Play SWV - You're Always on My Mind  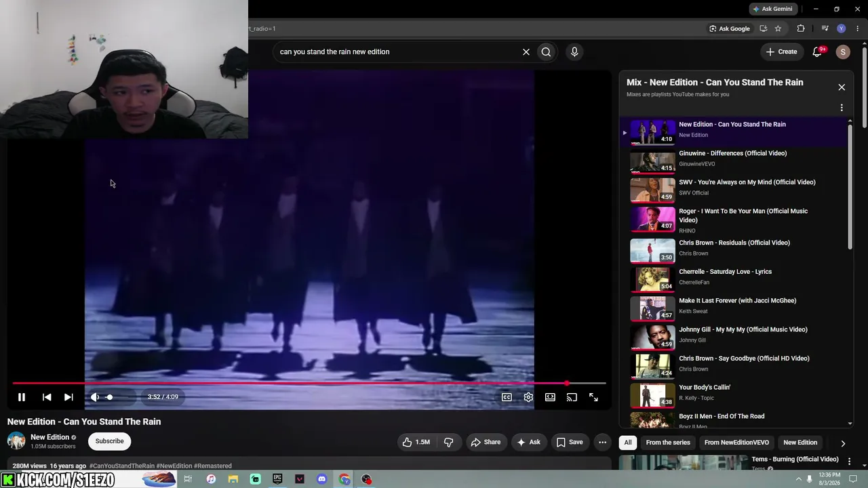pyautogui.click(x=734, y=190)
